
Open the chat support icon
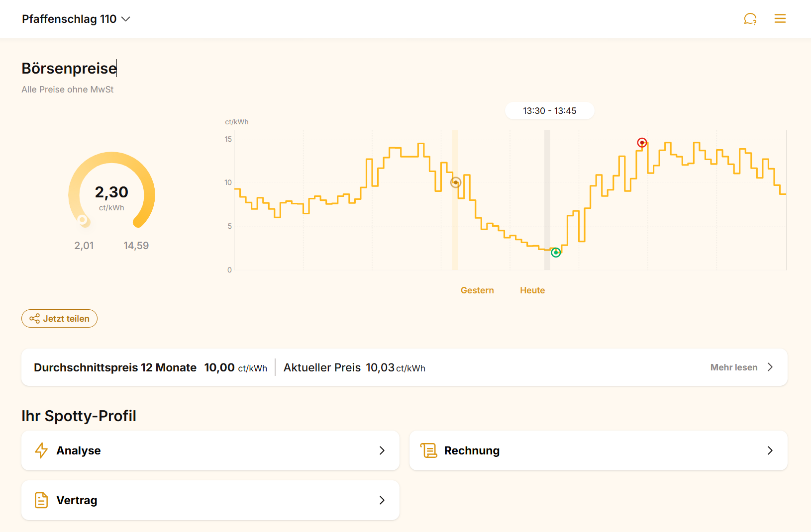tap(750, 19)
